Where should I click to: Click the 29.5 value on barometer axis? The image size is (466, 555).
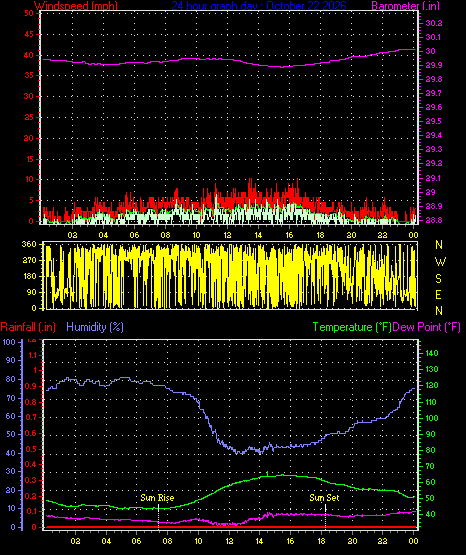coord(434,121)
